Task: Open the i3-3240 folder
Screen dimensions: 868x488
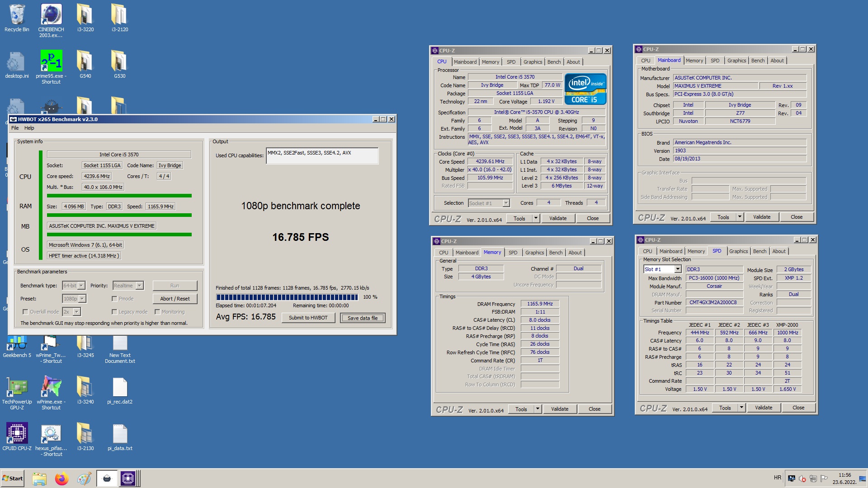Action: (x=85, y=390)
